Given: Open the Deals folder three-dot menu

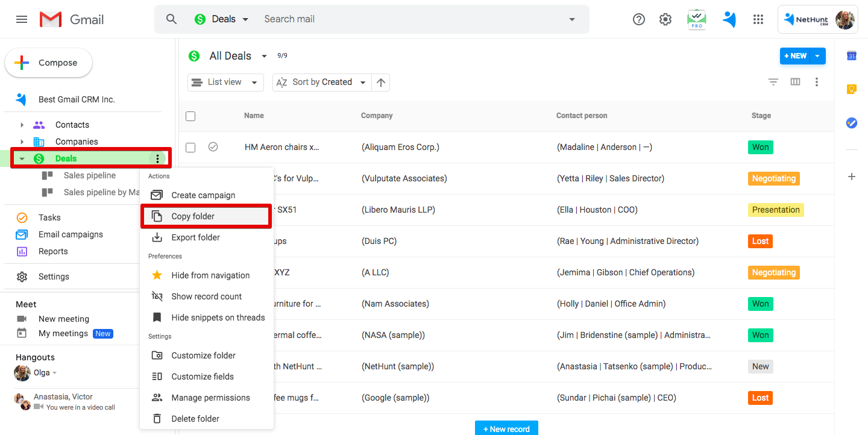Looking at the screenshot, I should [x=157, y=158].
